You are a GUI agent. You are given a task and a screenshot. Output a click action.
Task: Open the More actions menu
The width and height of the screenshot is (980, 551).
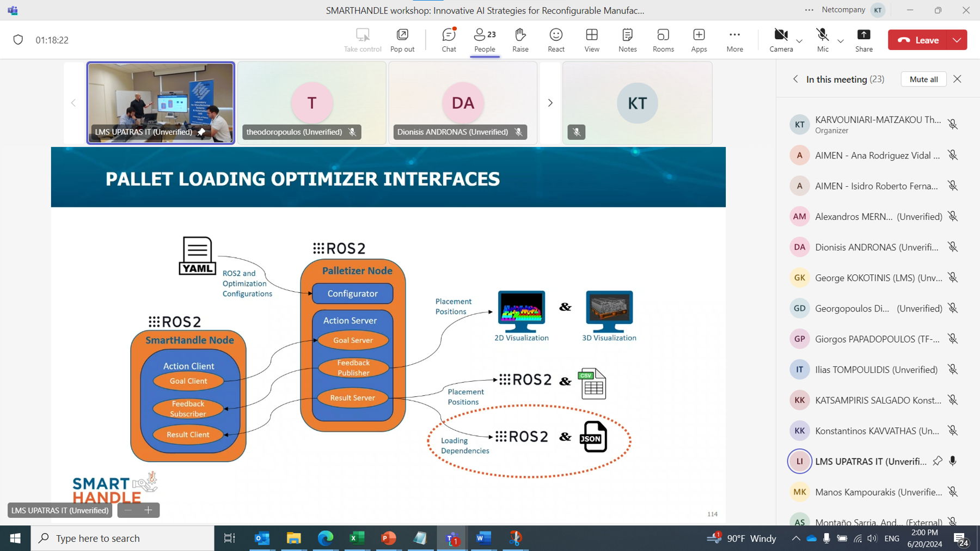(x=734, y=40)
